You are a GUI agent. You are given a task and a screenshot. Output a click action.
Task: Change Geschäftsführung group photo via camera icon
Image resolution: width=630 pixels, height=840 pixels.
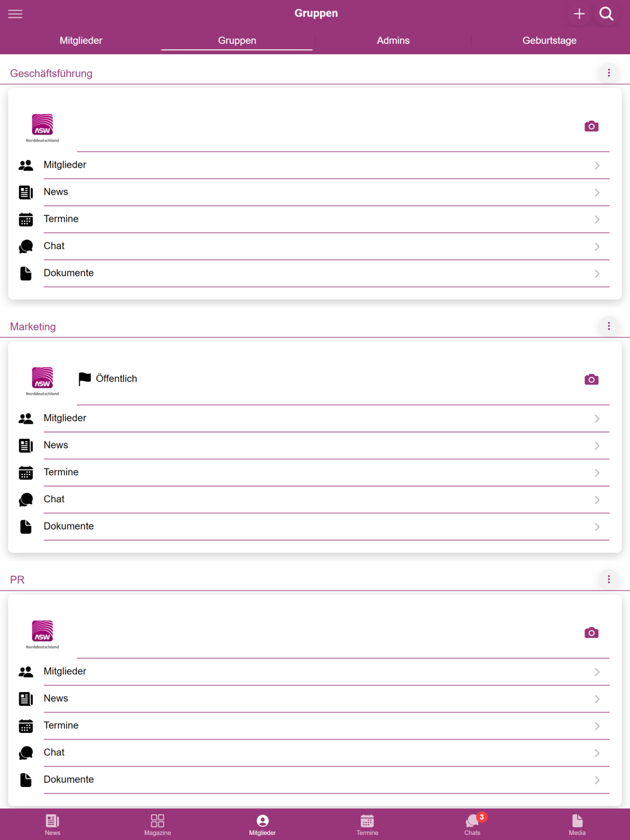(x=591, y=127)
